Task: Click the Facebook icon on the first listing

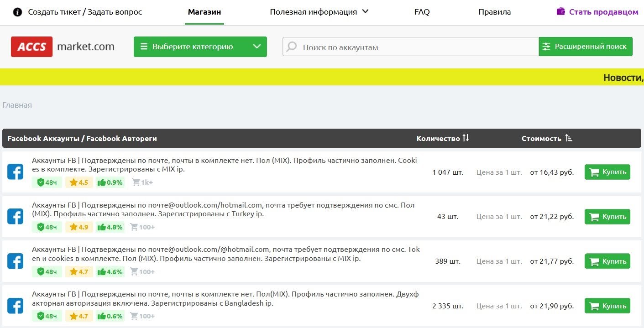Action: tap(16, 172)
